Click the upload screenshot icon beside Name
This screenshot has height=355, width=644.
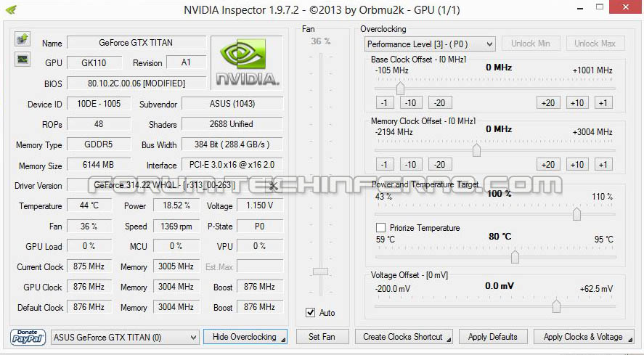tap(23, 39)
